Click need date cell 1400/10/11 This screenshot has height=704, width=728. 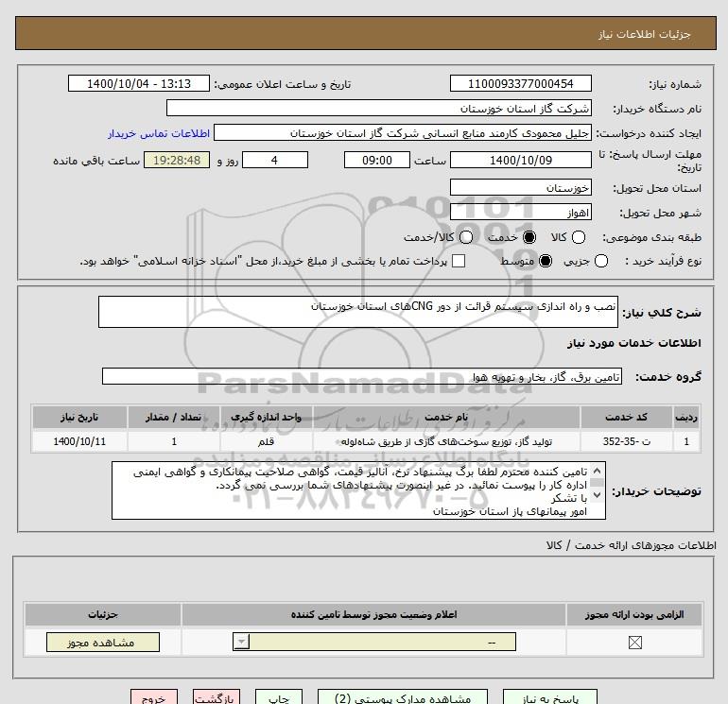click(x=79, y=441)
